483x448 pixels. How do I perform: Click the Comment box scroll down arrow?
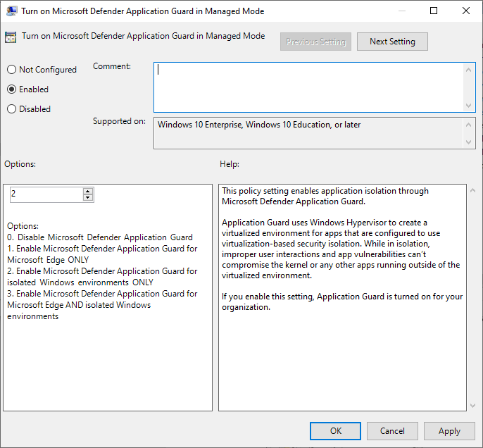tap(468, 106)
